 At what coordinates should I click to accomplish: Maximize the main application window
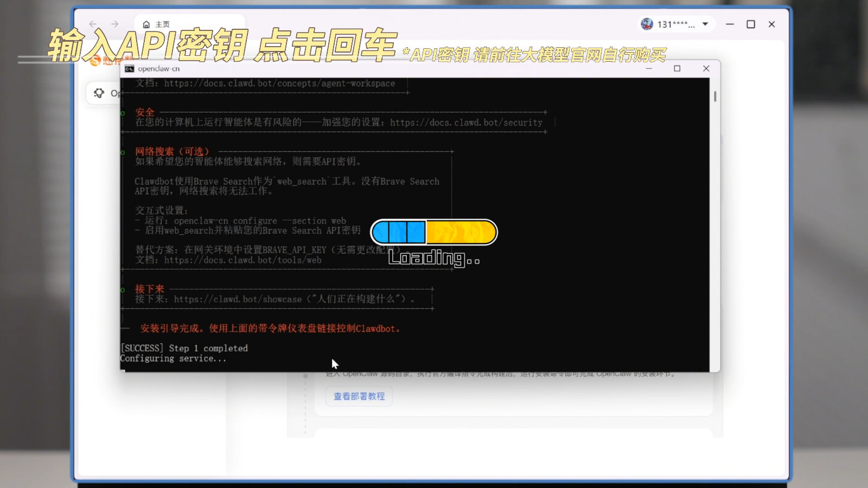point(751,24)
